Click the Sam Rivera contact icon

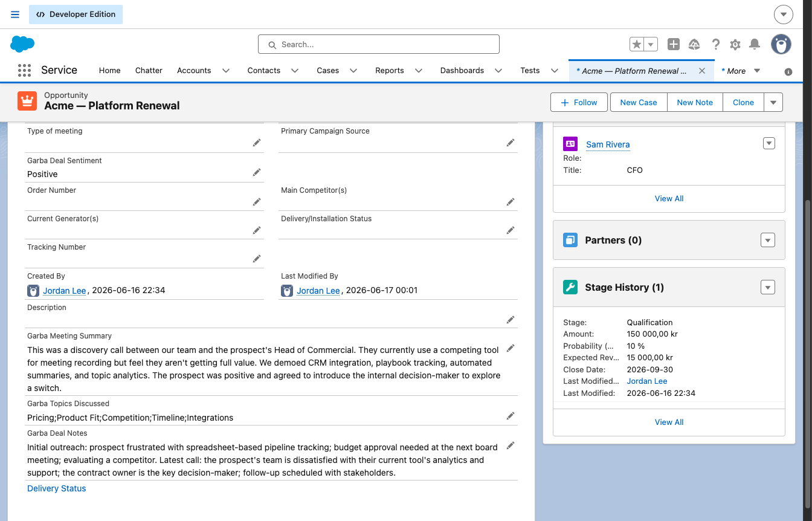570,144
